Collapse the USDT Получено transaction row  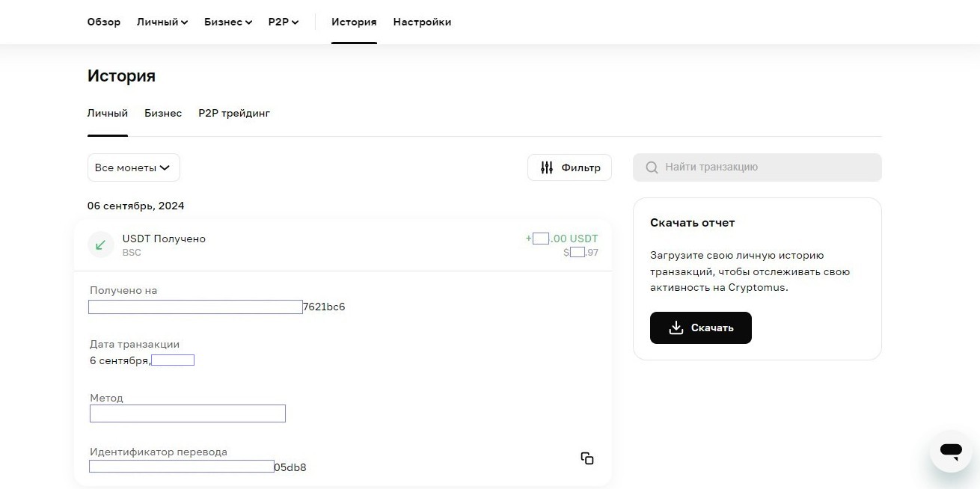pyautogui.click(x=343, y=244)
